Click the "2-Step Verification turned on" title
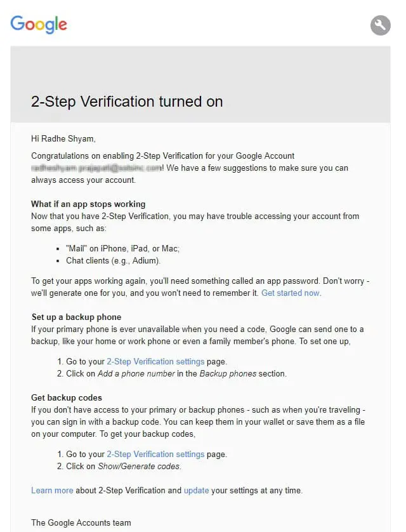Image resolution: width=406 pixels, height=532 pixels. point(127,102)
